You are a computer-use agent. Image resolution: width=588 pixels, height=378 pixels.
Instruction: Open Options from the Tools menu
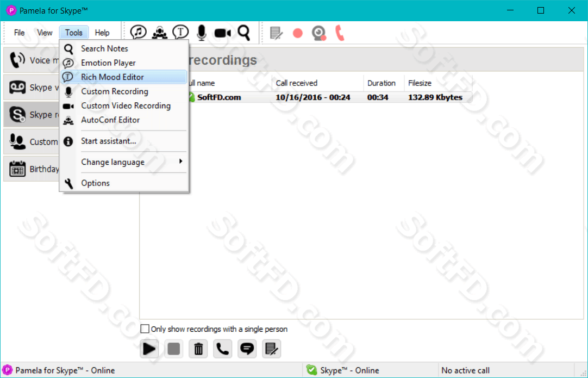[x=124, y=183]
